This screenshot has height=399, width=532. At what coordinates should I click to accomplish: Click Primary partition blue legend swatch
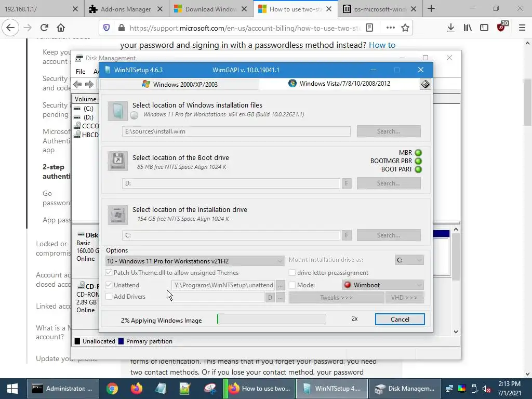(121, 341)
